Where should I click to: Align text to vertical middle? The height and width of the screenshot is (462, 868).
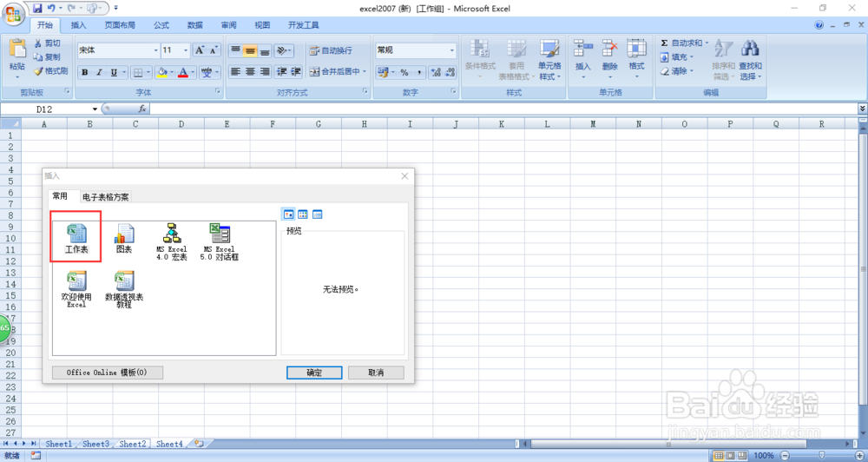click(x=250, y=50)
